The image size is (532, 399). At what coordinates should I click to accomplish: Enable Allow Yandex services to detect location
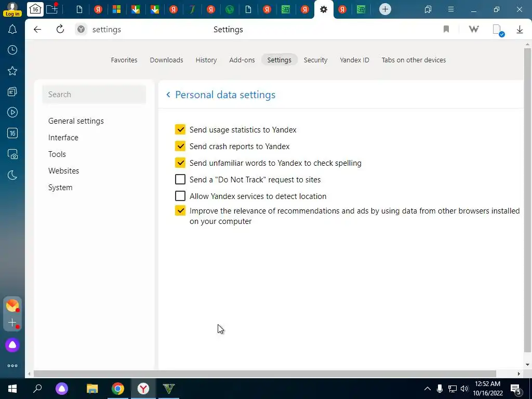[180, 196]
